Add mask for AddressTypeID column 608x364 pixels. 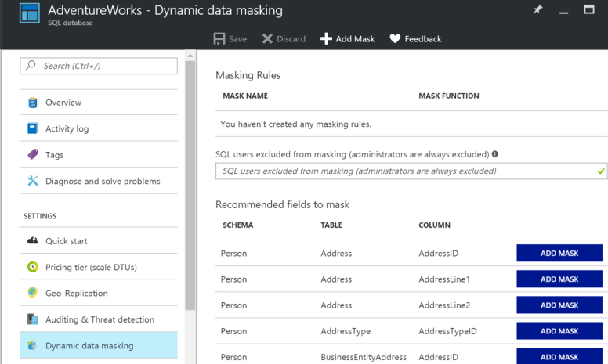(x=559, y=331)
